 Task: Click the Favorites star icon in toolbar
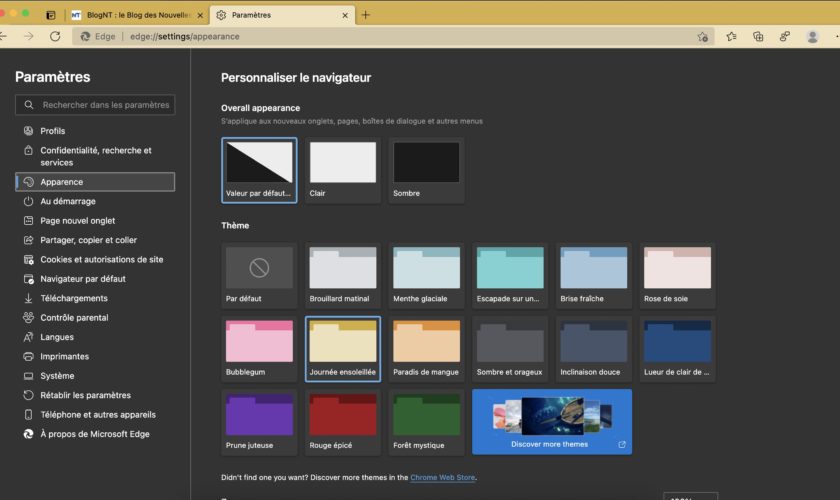point(731,36)
